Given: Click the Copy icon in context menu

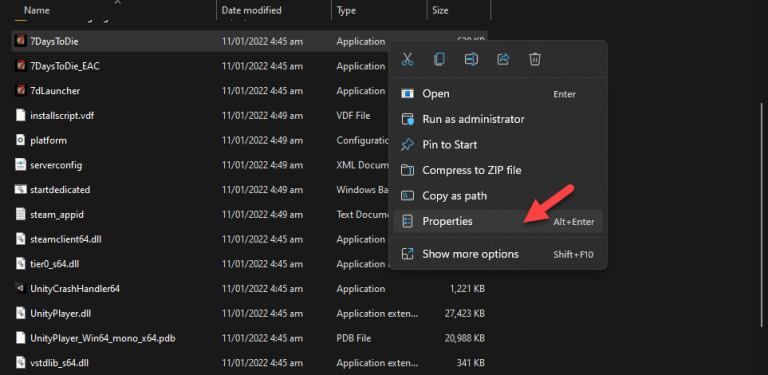Looking at the screenshot, I should tap(439, 60).
